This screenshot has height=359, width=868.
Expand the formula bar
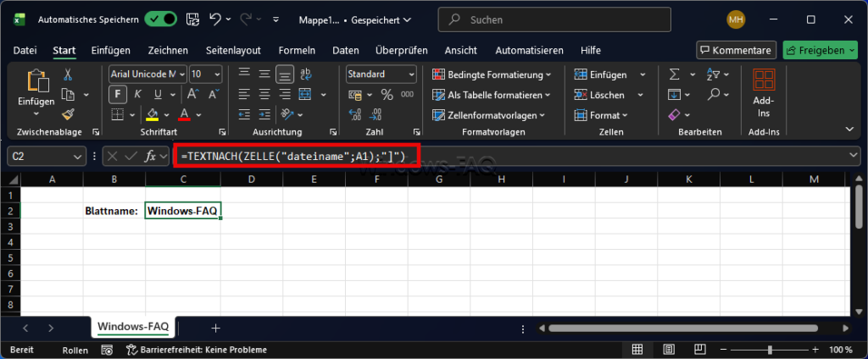(854, 156)
